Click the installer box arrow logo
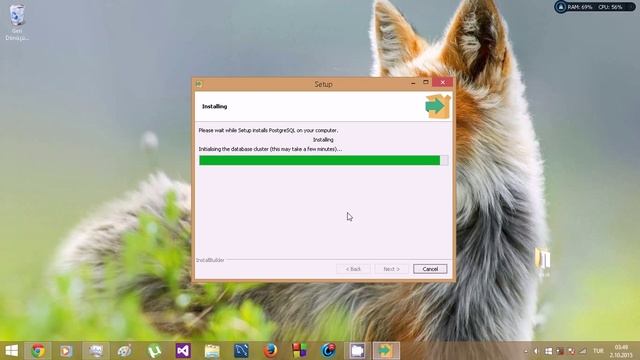Viewport: 640px width, 360px height. click(438, 106)
